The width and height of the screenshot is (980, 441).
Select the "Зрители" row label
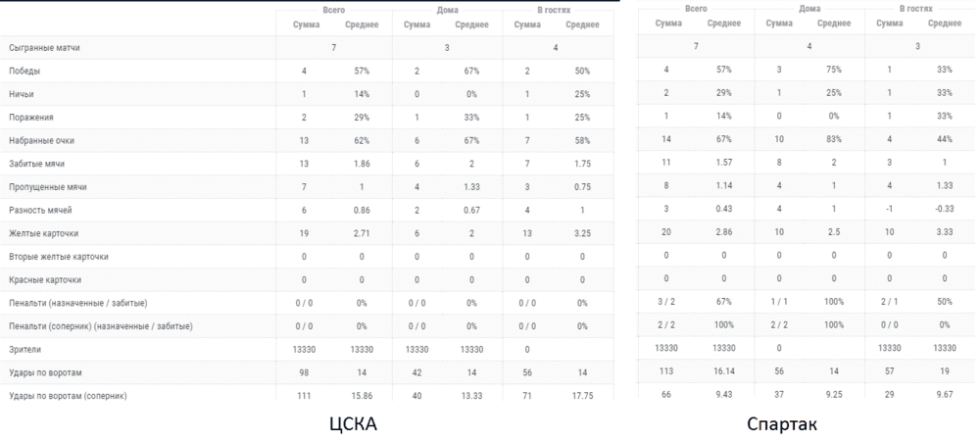pyautogui.click(x=25, y=349)
